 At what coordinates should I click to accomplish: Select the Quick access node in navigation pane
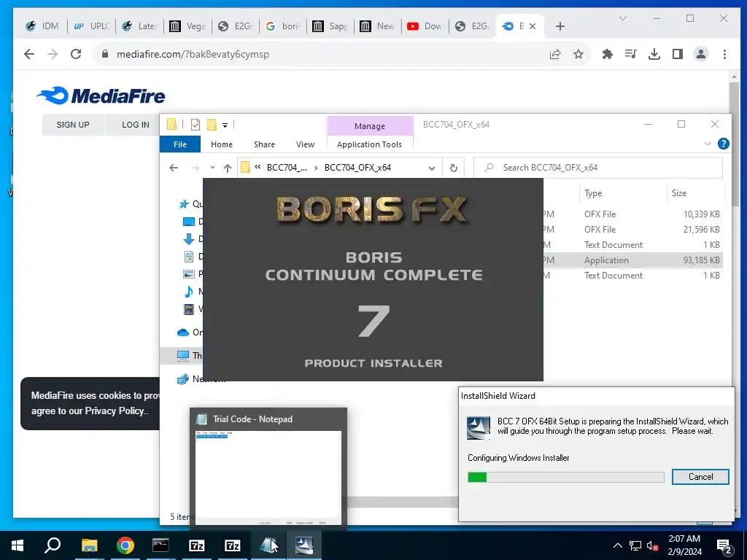[x=190, y=204]
